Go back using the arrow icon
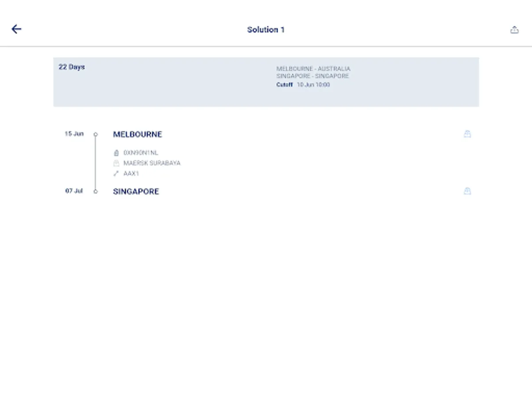This screenshot has height=399, width=532. [x=16, y=29]
